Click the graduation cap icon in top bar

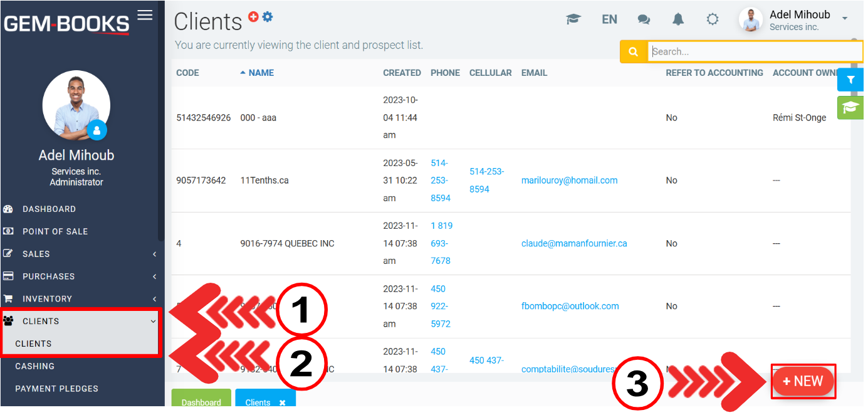573,19
